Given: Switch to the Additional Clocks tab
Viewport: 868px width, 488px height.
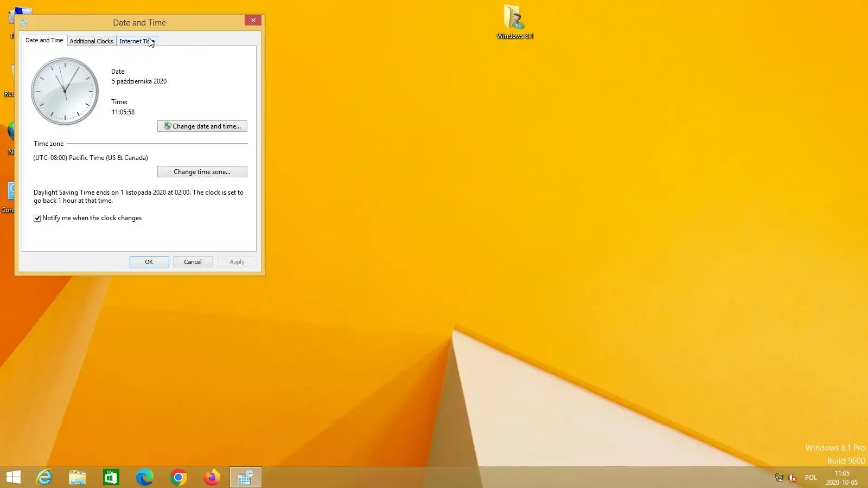Looking at the screenshot, I should 91,41.
